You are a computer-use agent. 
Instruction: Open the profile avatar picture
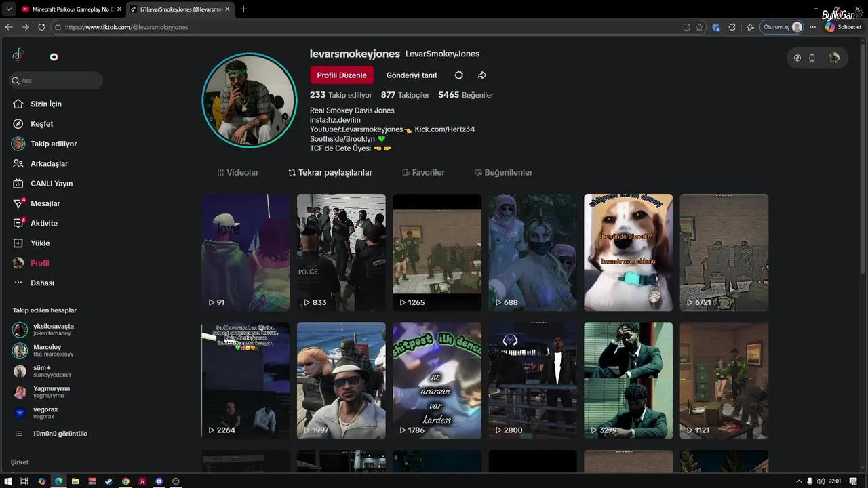(250, 100)
